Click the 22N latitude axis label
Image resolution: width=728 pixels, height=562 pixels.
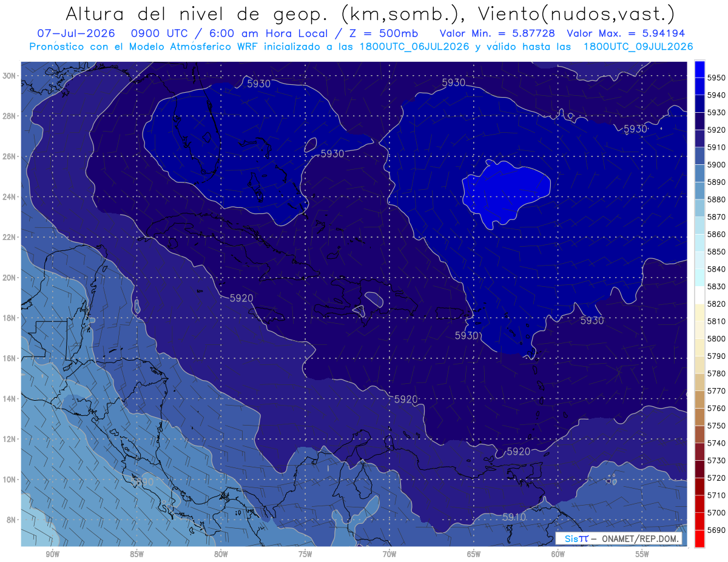(x=10, y=237)
